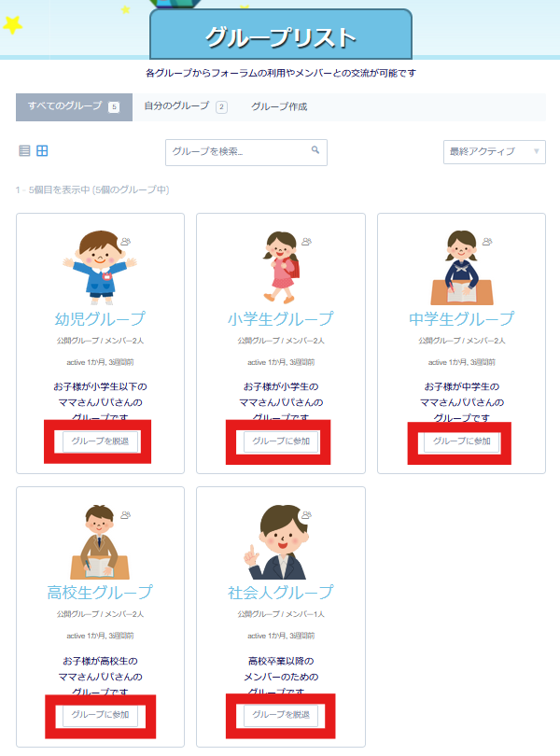This screenshot has width=560, height=756.
Task: Join 小学生グループ with グループに参加 button
Action: point(281,441)
